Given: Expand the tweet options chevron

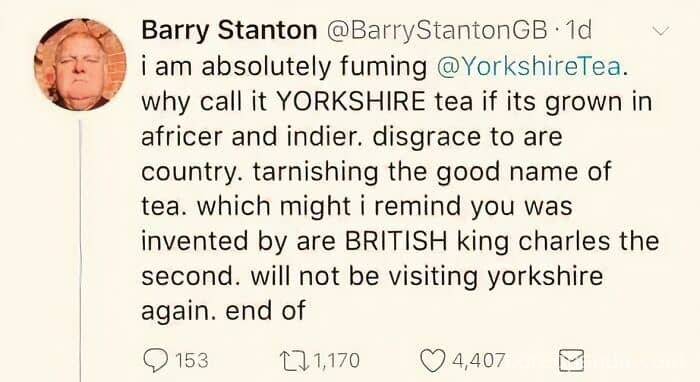Looking at the screenshot, I should [661, 31].
